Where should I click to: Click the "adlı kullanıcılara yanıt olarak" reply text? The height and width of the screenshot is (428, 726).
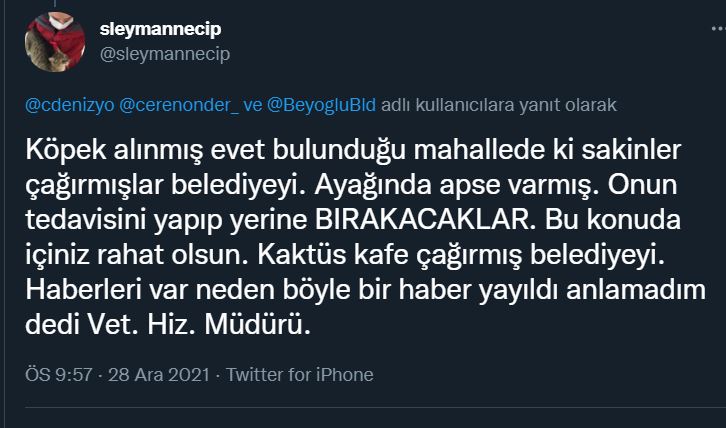[x=497, y=104]
